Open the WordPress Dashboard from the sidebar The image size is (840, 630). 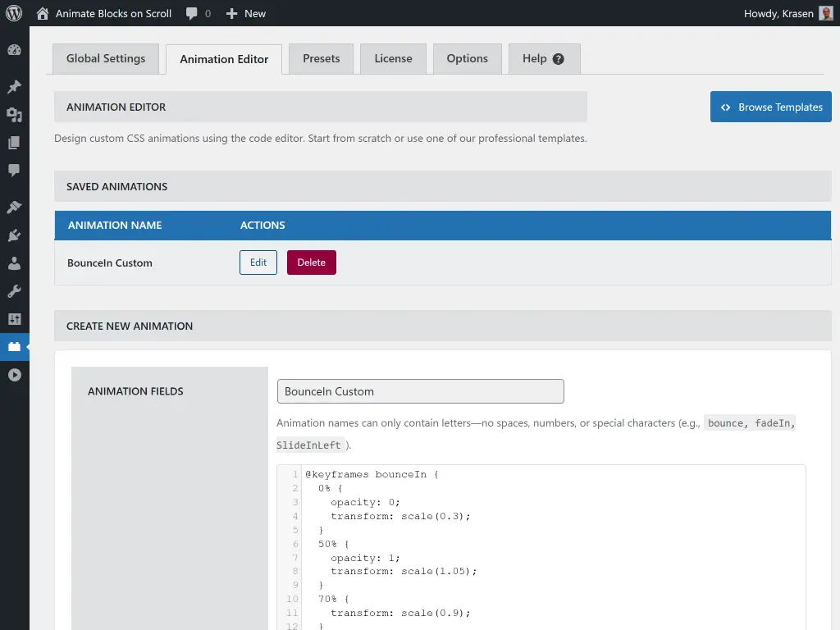(14, 49)
